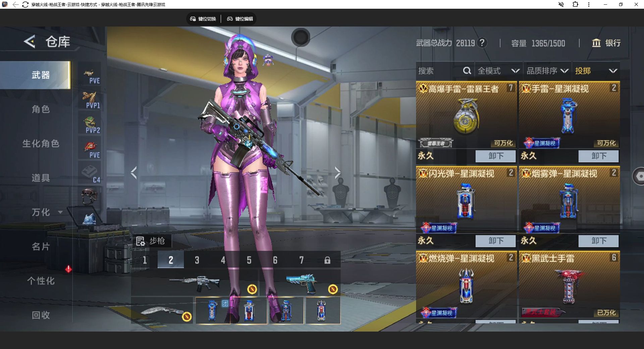Open the 武器总战力 help question mark
This screenshot has width=644, height=349.
click(482, 43)
